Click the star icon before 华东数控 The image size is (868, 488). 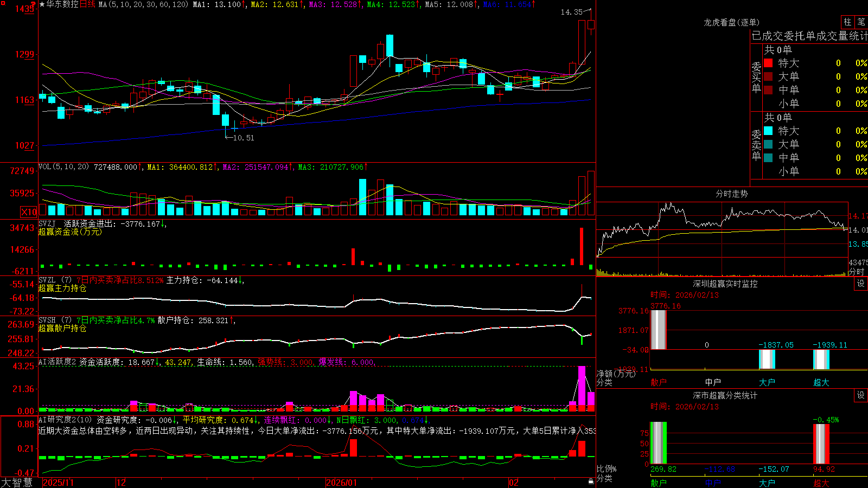tap(42, 4)
